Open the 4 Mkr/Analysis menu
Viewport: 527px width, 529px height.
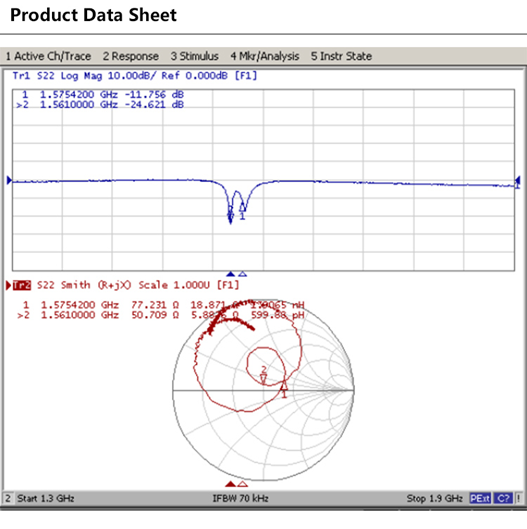tap(265, 56)
